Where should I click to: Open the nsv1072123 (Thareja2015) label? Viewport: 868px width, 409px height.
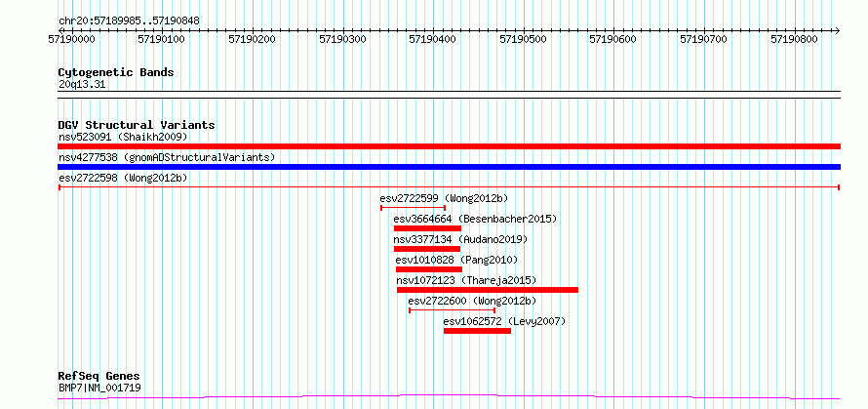[466, 280]
